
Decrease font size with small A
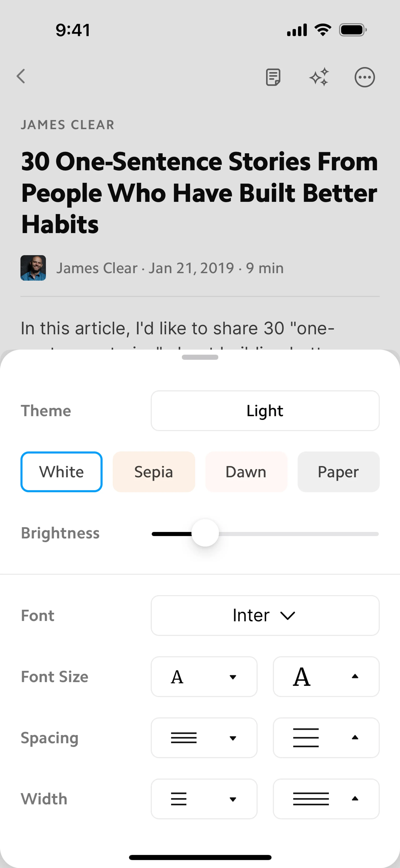[204, 677]
